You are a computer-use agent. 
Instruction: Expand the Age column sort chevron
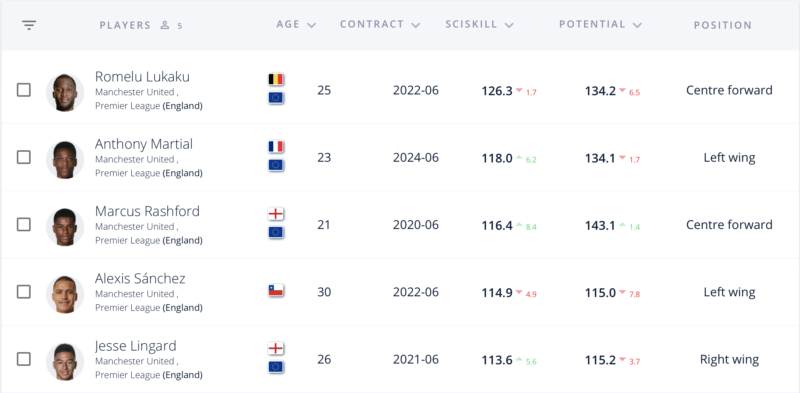(312, 25)
